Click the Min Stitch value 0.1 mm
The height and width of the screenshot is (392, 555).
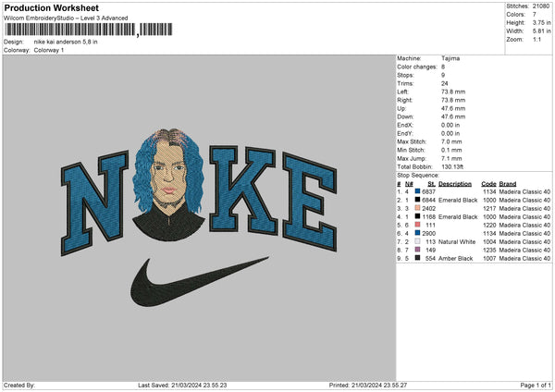pos(451,150)
